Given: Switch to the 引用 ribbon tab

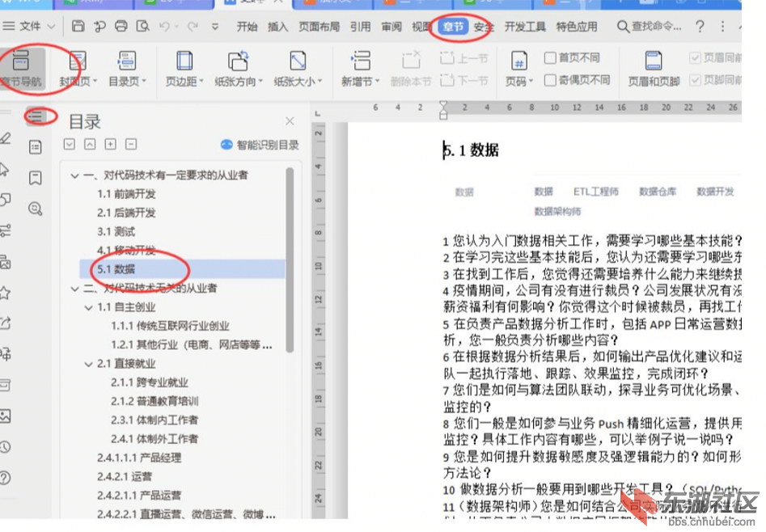Looking at the screenshot, I should [x=361, y=27].
